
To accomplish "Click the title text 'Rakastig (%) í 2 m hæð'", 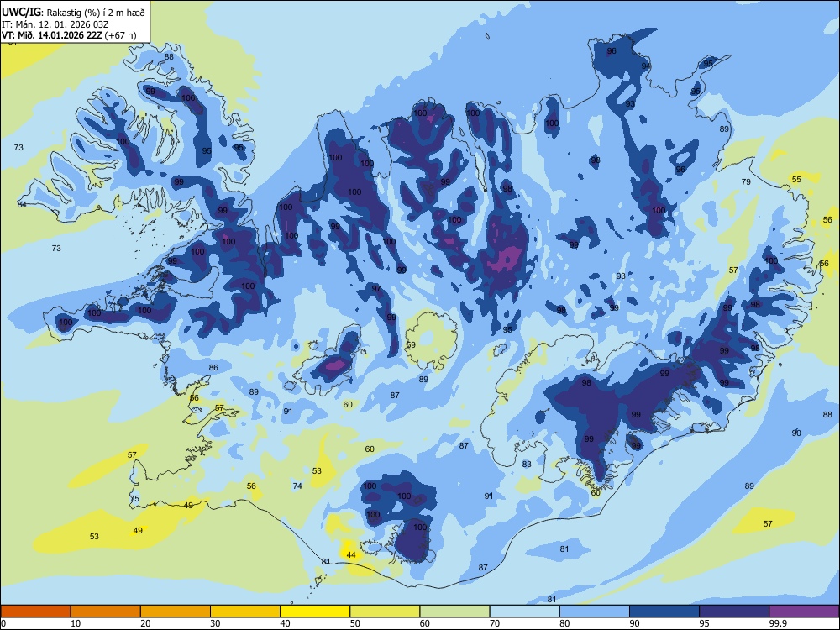I will [x=96, y=12].
